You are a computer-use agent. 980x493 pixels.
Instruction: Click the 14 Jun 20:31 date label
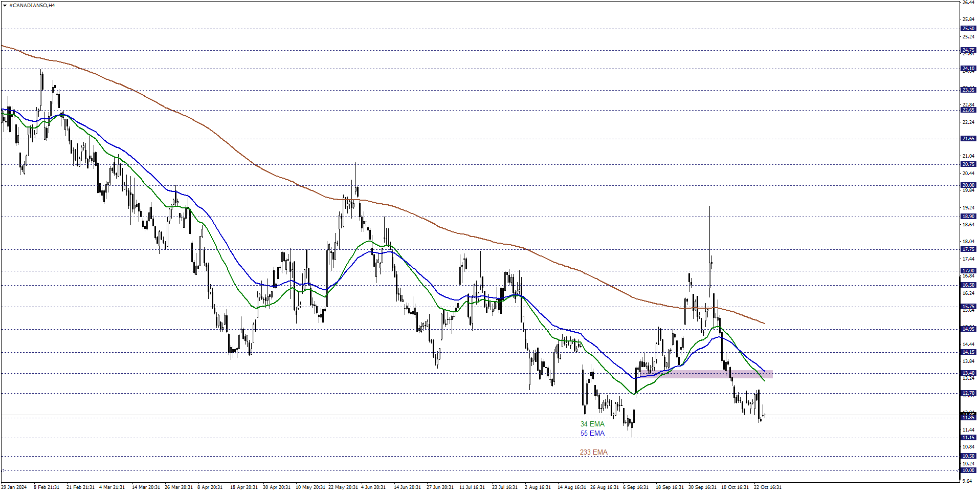click(408, 487)
